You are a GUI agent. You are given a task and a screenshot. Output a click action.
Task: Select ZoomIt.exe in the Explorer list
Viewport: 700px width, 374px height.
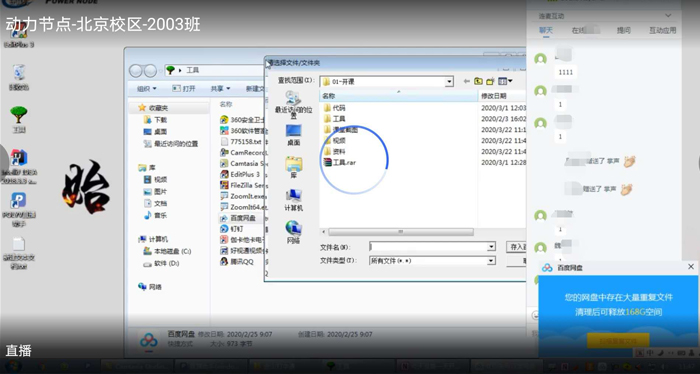pyautogui.click(x=243, y=196)
